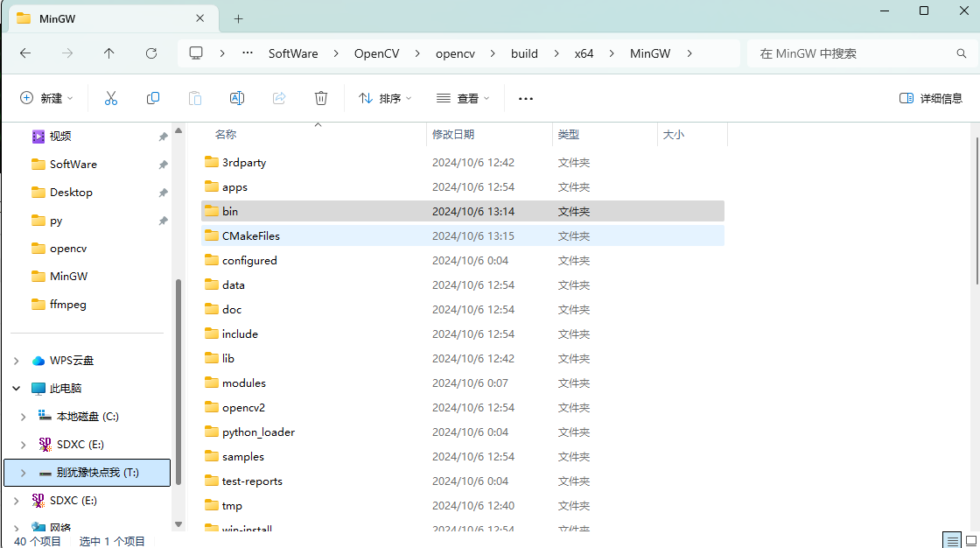Click the Cut scissors icon

(x=111, y=99)
